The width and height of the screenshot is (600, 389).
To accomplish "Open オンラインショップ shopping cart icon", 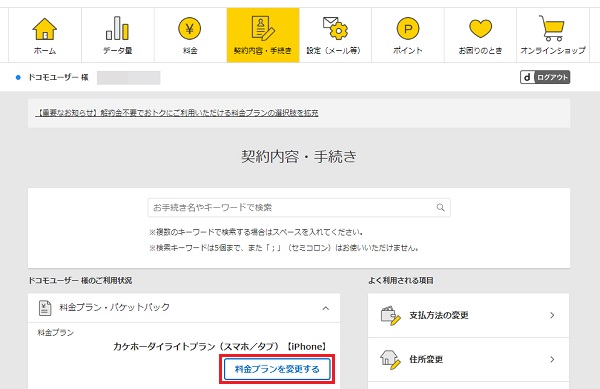I will point(551,28).
